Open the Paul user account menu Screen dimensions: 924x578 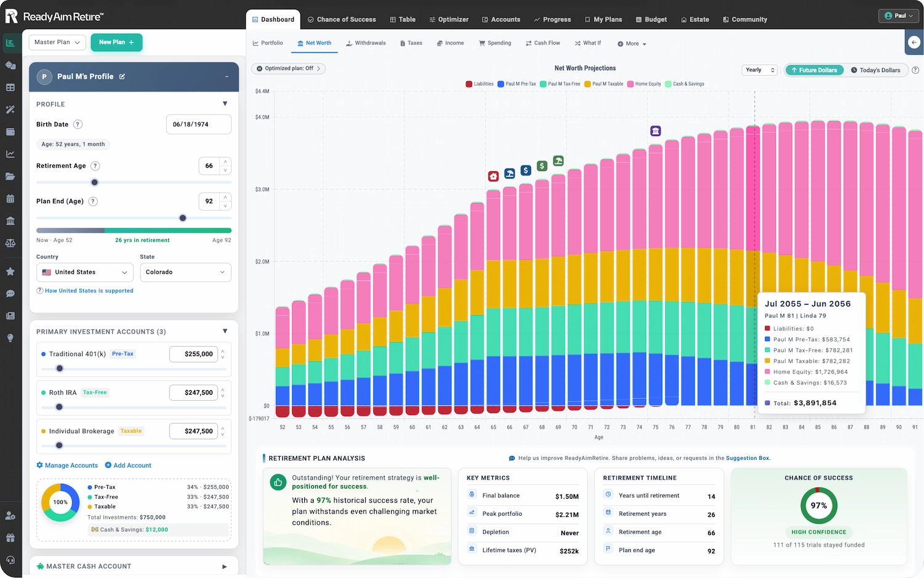899,16
